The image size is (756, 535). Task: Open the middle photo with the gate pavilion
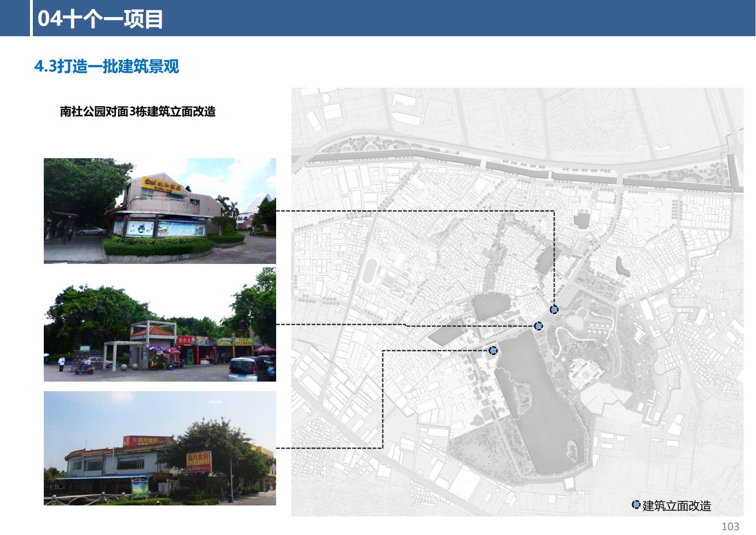[x=160, y=324]
